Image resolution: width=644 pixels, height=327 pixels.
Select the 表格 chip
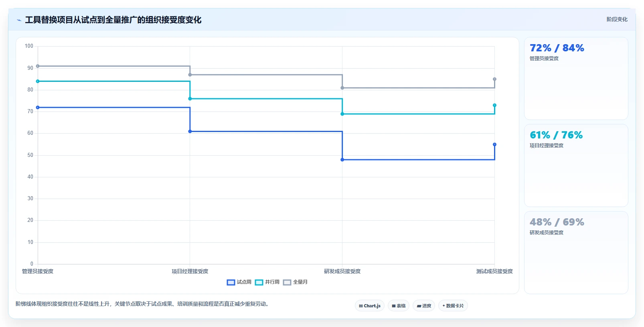point(399,306)
